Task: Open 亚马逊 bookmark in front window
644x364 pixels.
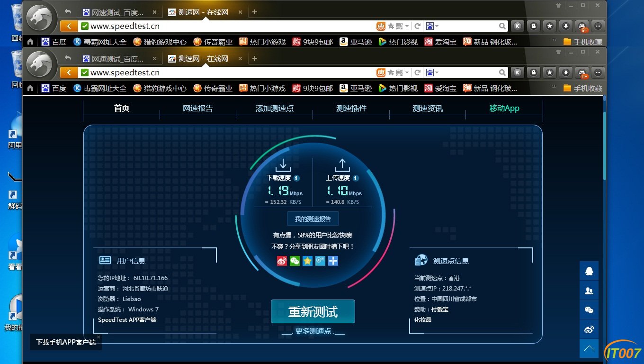Action: pyautogui.click(x=356, y=88)
